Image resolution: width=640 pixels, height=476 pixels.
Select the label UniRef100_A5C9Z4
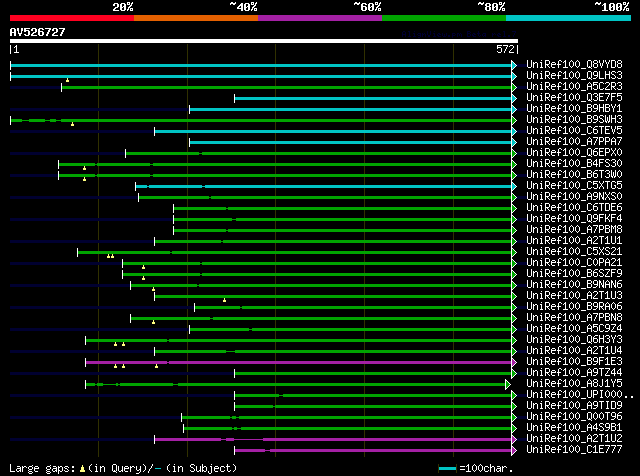coord(574,329)
